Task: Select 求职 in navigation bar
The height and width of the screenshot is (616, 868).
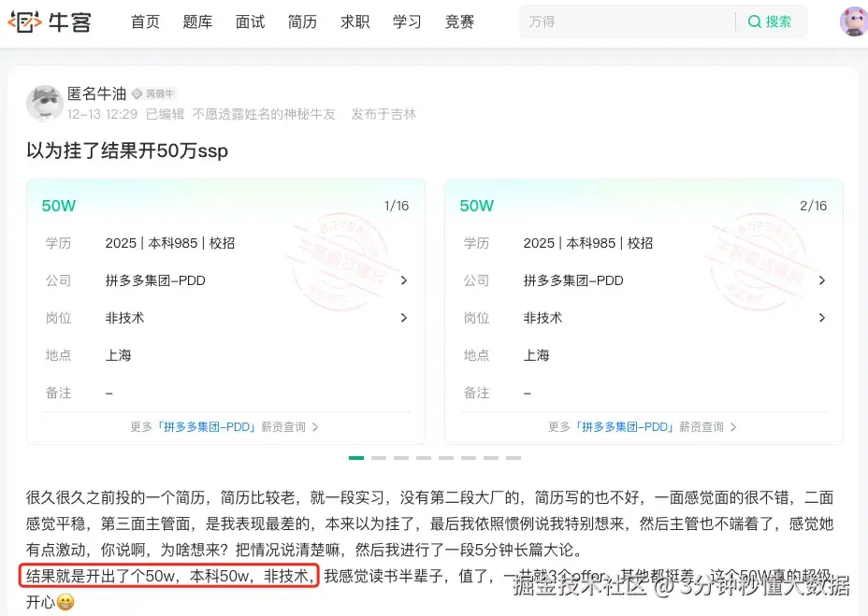Action: 354,22
